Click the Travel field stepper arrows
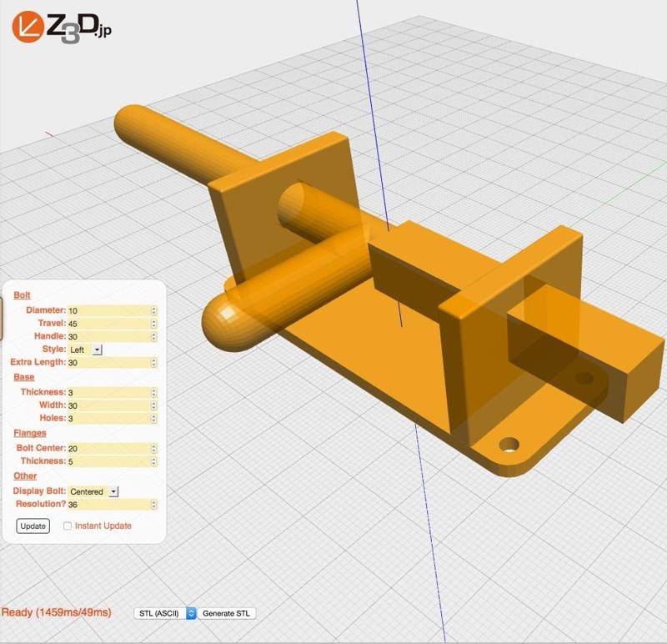 point(153,324)
